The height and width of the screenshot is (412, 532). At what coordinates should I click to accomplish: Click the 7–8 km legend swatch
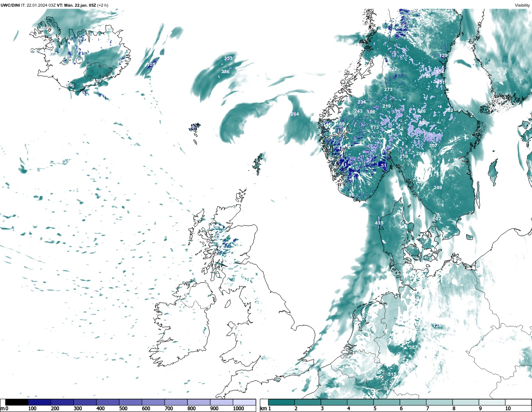point(439,402)
